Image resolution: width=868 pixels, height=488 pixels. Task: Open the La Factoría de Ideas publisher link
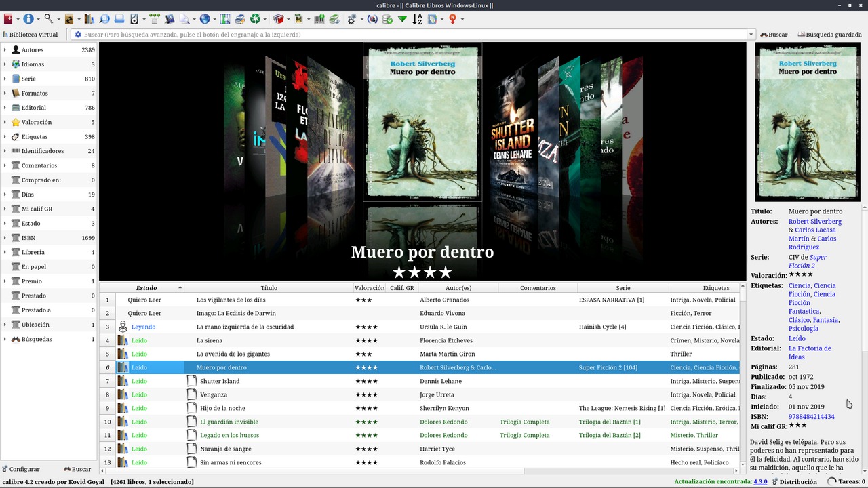coord(810,352)
